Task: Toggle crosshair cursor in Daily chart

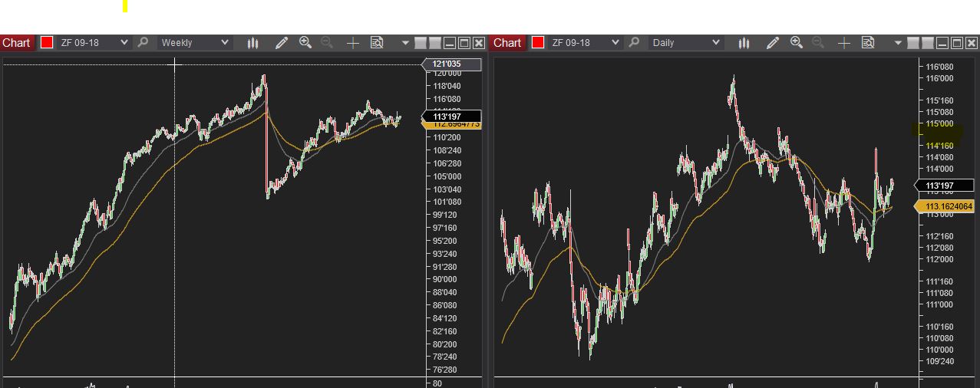Action: tap(843, 43)
